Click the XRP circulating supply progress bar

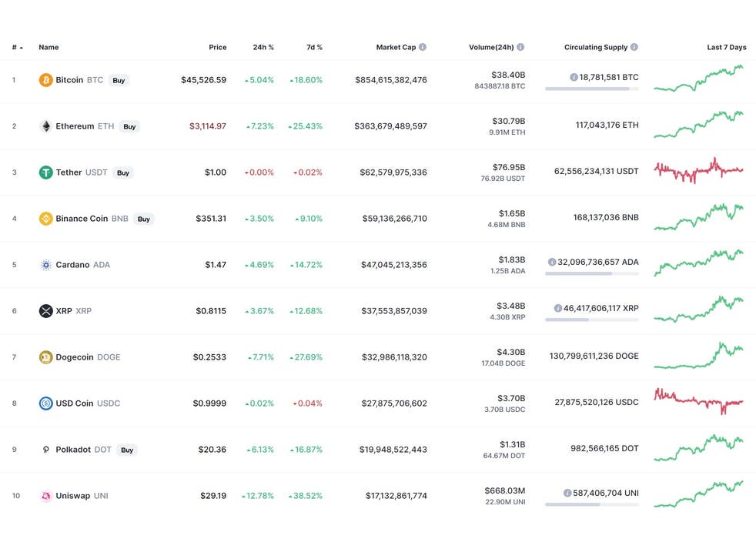pos(591,320)
